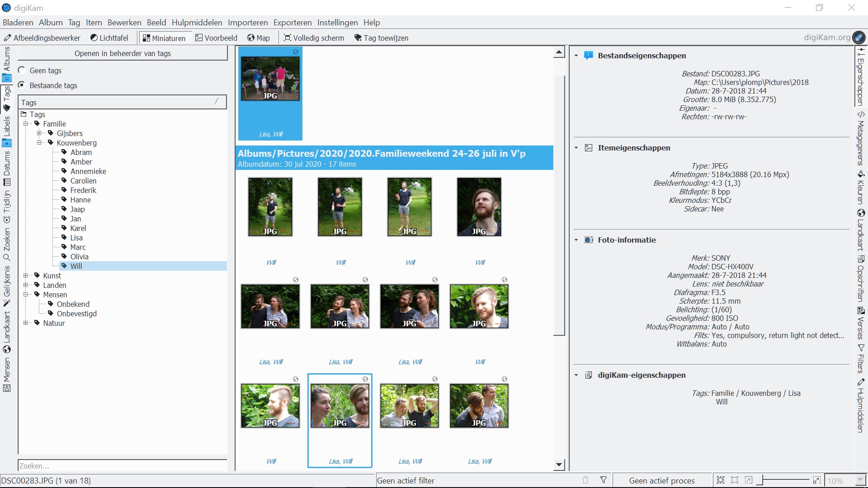Open the Afbeeldingsbewerker image editor
868x488 pixels.
pos(42,38)
